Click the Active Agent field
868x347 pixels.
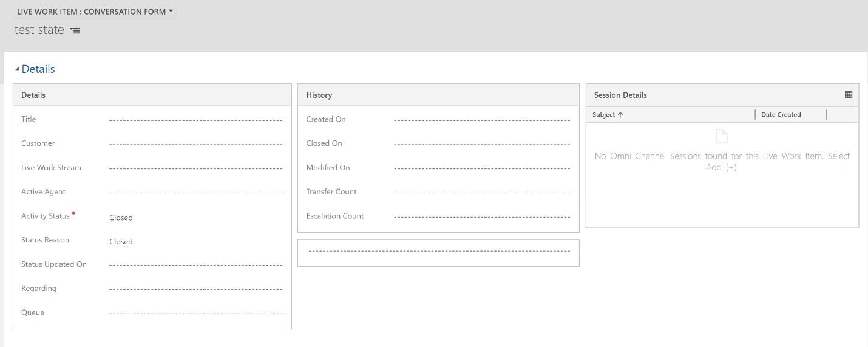(195, 193)
